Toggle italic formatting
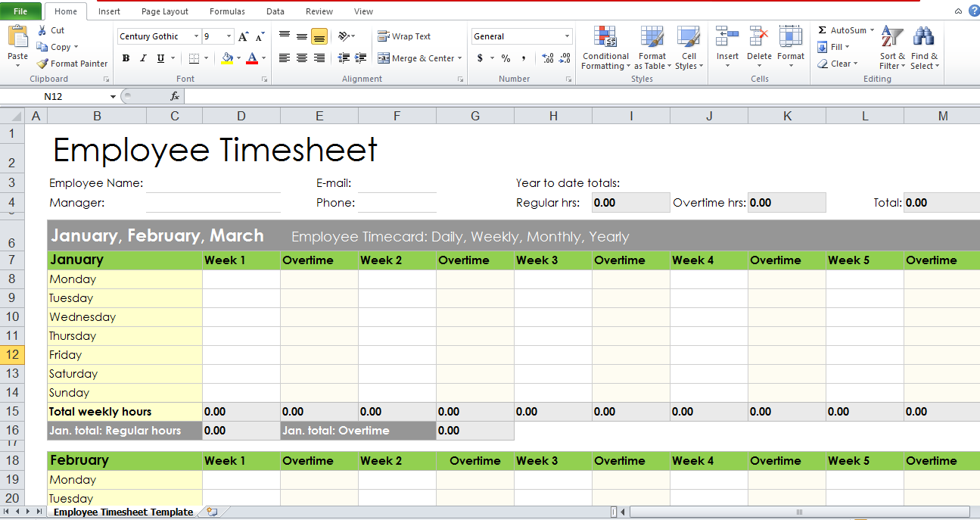 [143, 58]
